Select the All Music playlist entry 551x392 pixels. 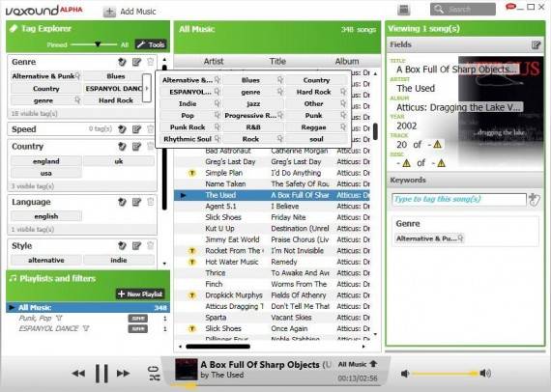[x=88, y=307]
